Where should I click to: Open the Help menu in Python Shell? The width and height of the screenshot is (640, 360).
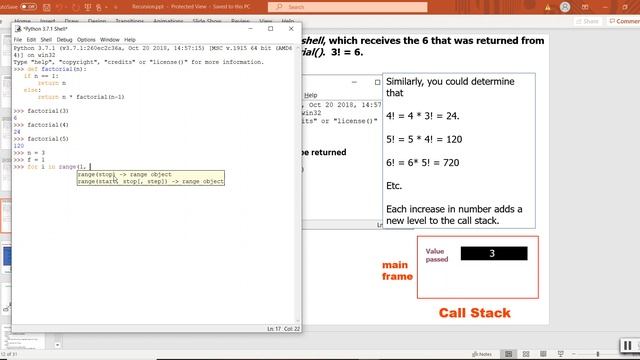point(130,40)
